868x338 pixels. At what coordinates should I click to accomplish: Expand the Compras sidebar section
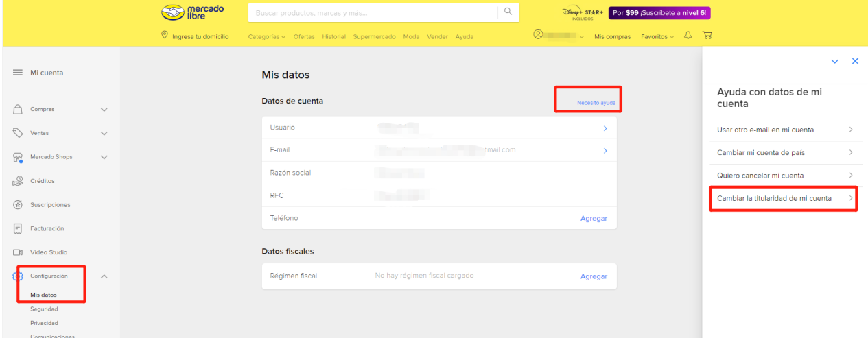[x=104, y=109]
